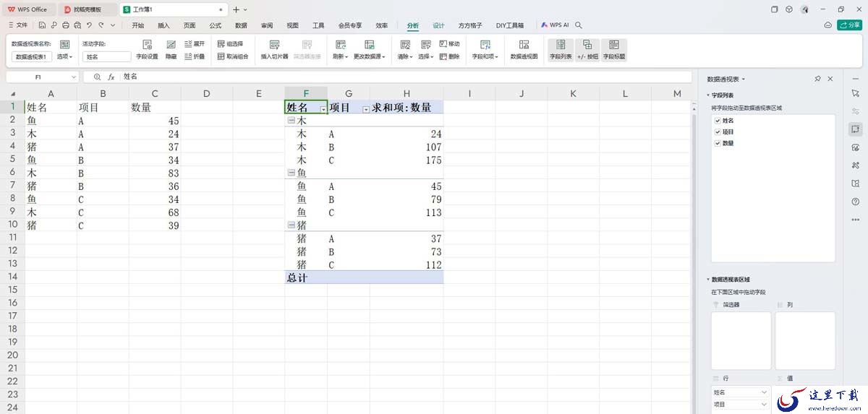Viewport: 868px width, 414px height.
Task: Uncheck the 姓名 field checkbox
Action: pyautogui.click(x=718, y=121)
